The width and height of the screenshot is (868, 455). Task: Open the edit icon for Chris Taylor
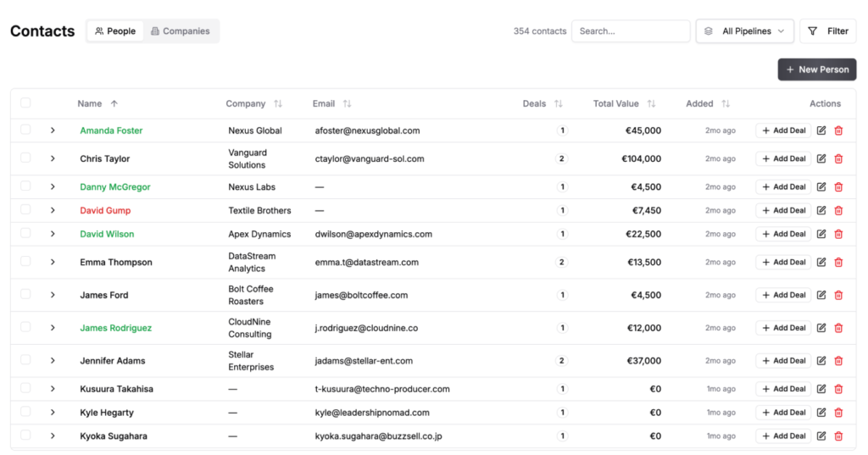[x=821, y=158]
